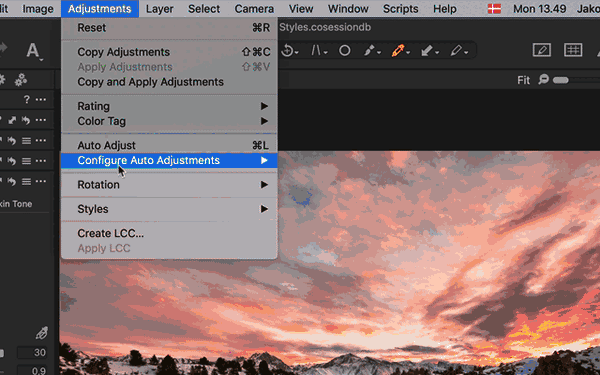Screen dimensions: 600x375
Task: Click the input field showing 30
Action: coord(33,352)
